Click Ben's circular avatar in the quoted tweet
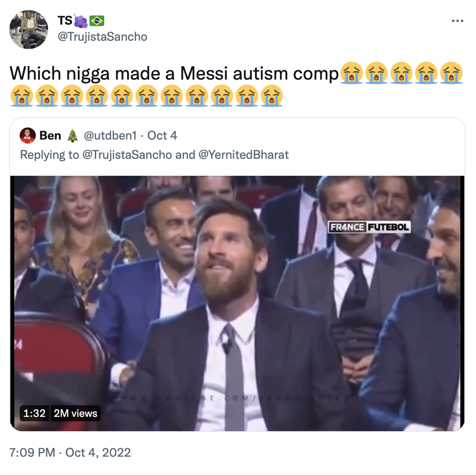 [28, 135]
